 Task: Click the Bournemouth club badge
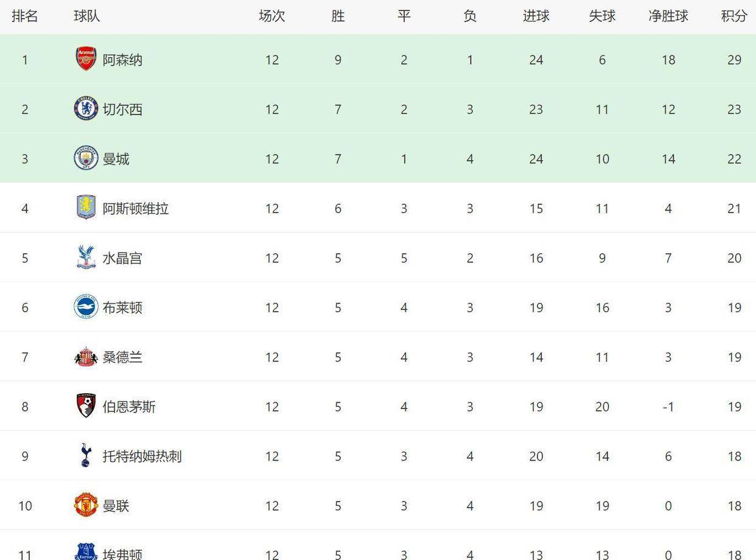point(86,406)
